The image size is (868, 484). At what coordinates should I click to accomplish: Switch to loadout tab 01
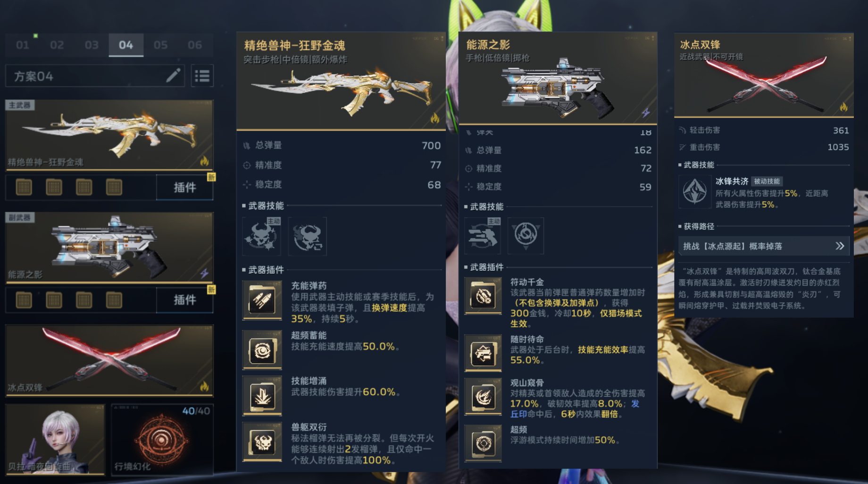point(22,45)
